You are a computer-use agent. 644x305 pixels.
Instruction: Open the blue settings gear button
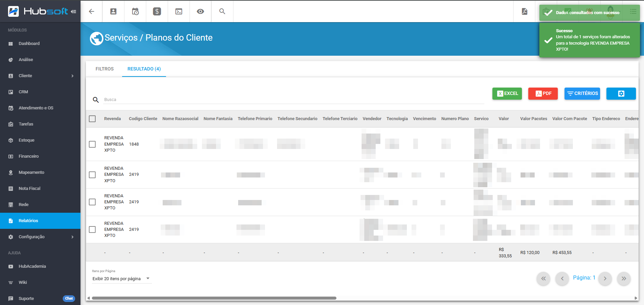(x=621, y=94)
